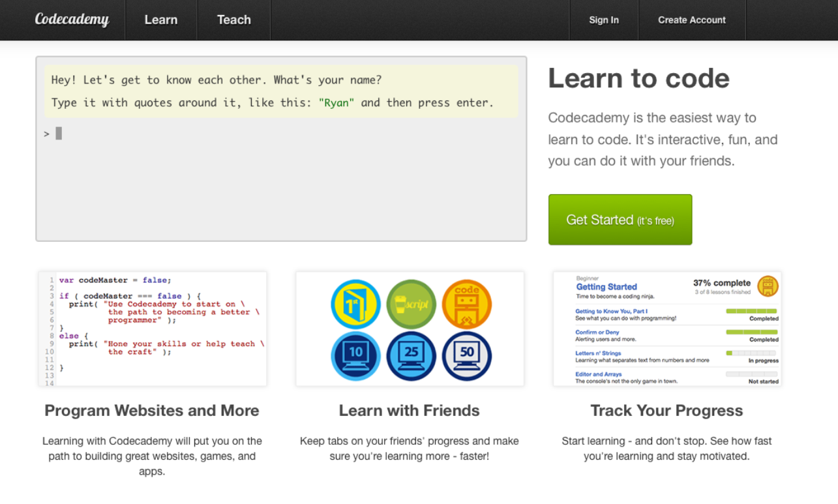
Task: Focus the console prompt input line
Action: tap(281, 134)
